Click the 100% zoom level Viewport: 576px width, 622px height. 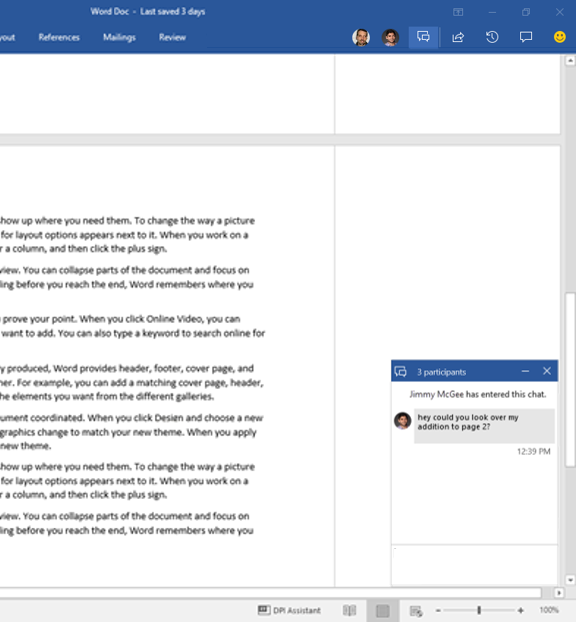tap(549, 610)
